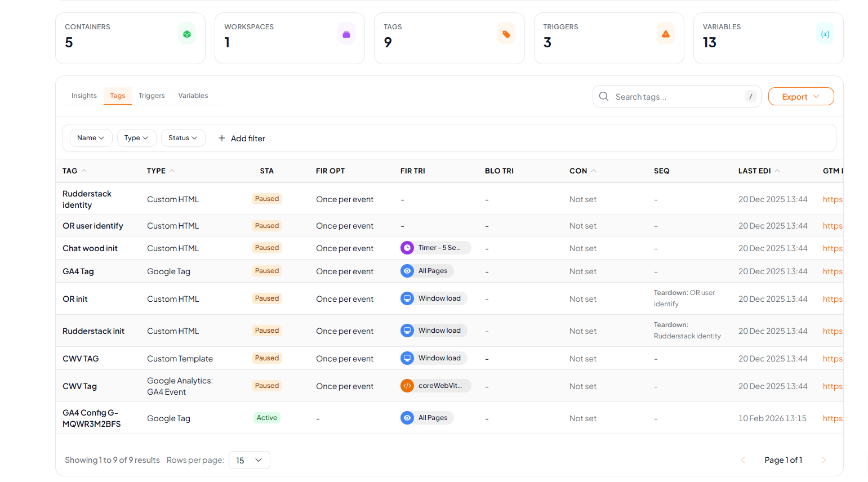
Task: Click the slash shortcut badge in search
Action: [x=750, y=96]
